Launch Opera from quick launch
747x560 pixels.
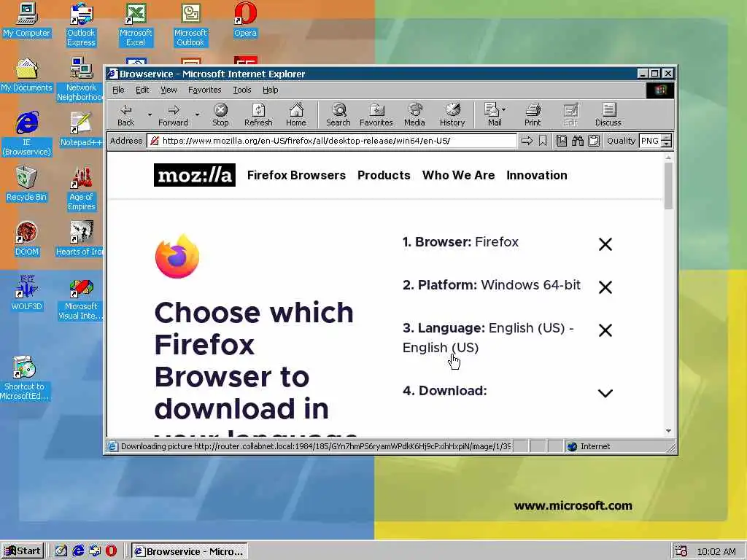111,551
